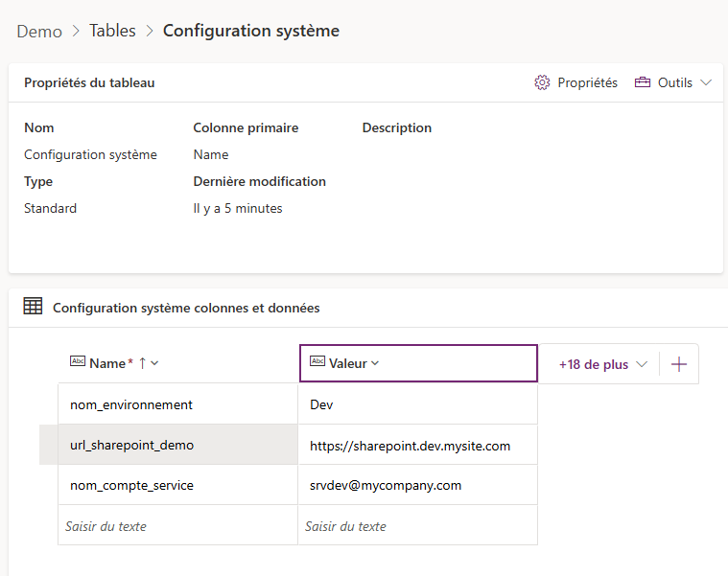This screenshot has height=576, width=728.
Task: Click the Propriétés gear icon
Action: point(542,82)
